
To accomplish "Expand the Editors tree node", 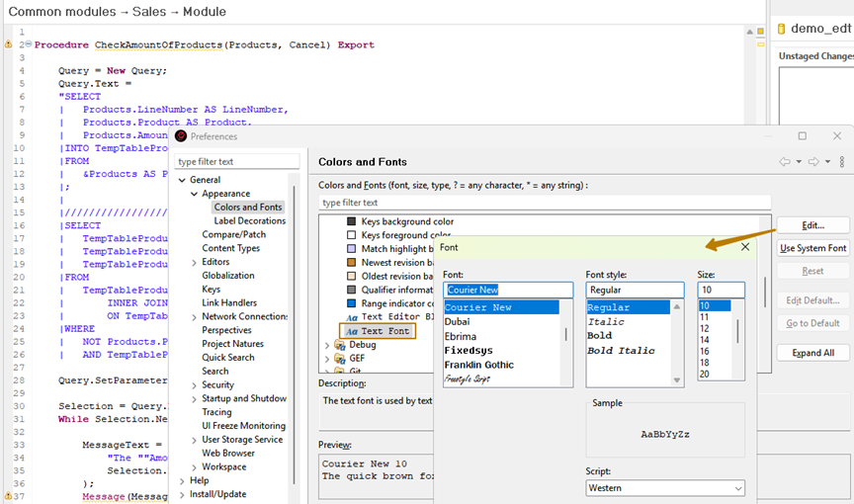I will coord(195,262).
